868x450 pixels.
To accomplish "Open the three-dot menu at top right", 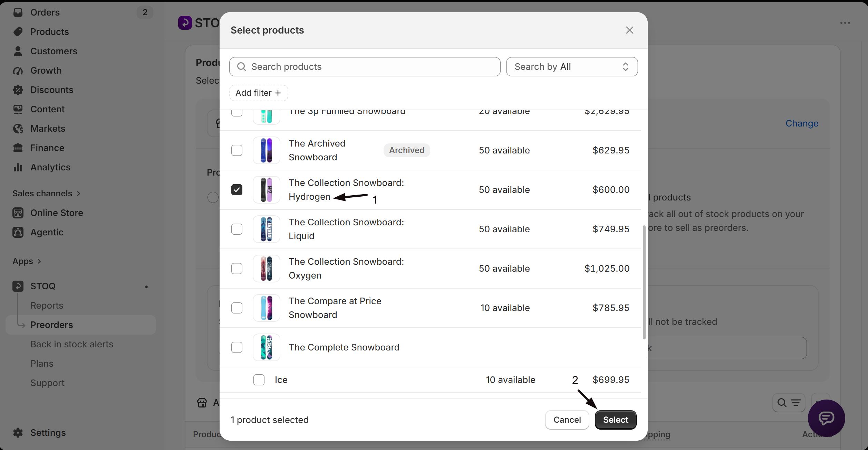I will pyautogui.click(x=845, y=23).
